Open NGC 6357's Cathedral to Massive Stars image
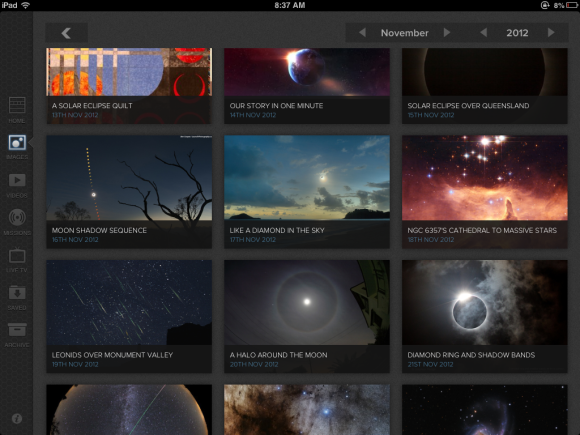Viewport: 580px width, 435px height. (x=485, y=192)
